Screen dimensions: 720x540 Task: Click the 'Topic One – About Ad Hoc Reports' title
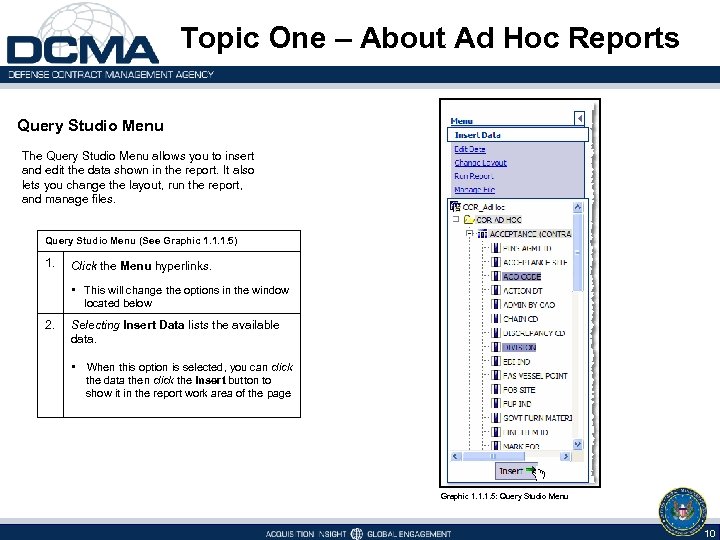(x=430, y=38)
